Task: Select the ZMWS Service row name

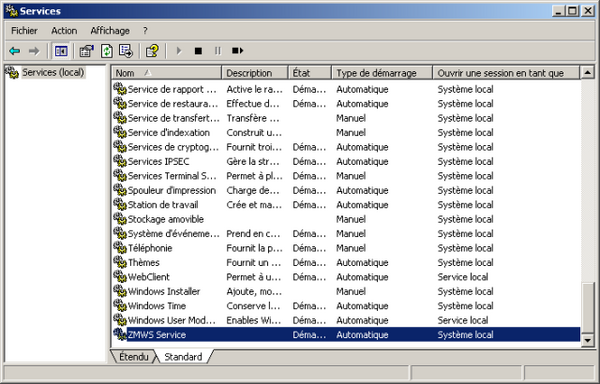Action: point(157,335)
